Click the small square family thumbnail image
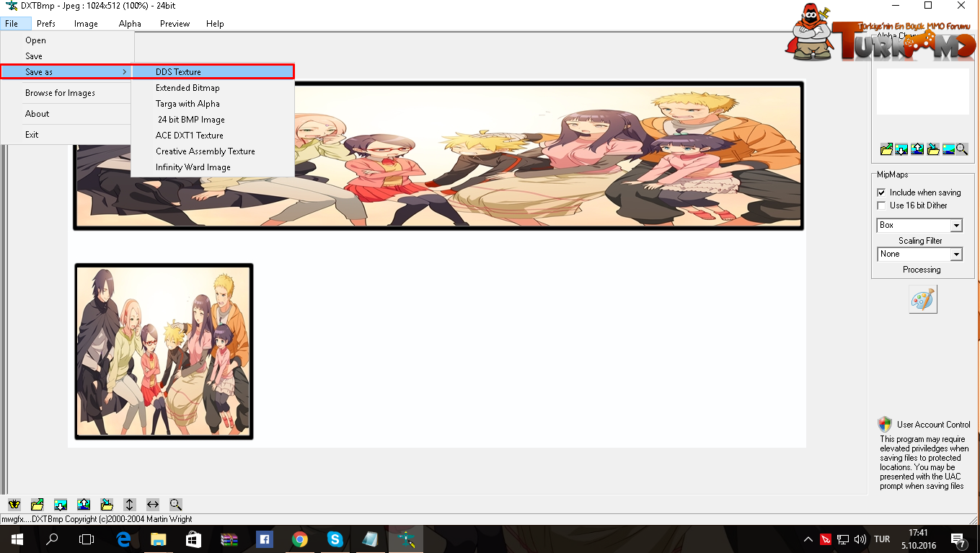The height and width of the screenshot is (553, 980). (164, 352)
